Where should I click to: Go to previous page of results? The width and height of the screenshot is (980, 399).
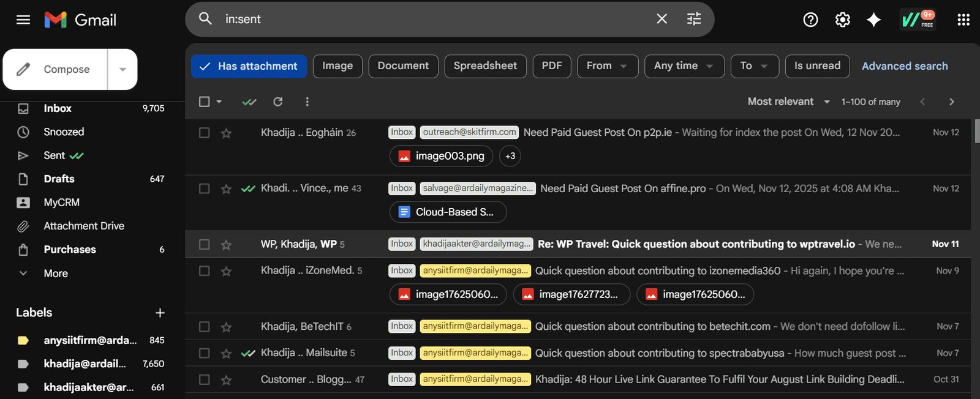click(922, 102)
